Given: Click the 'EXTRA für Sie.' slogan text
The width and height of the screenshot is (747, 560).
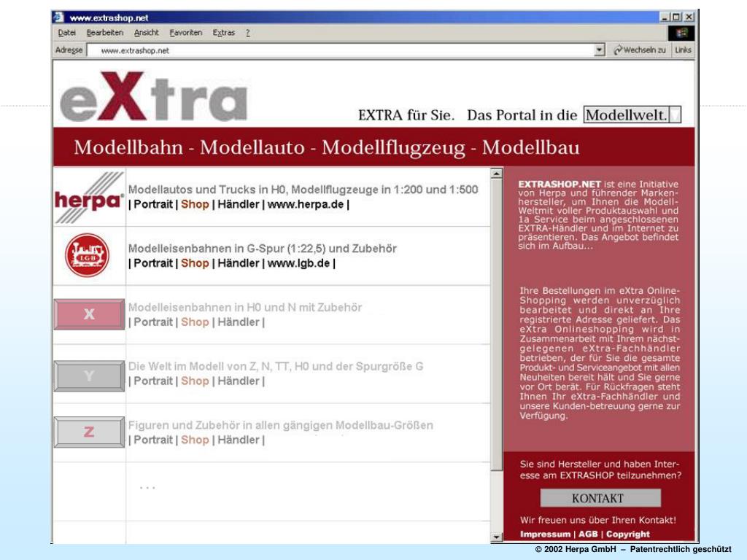Looking at the screenshot, I should coord(406,115).
